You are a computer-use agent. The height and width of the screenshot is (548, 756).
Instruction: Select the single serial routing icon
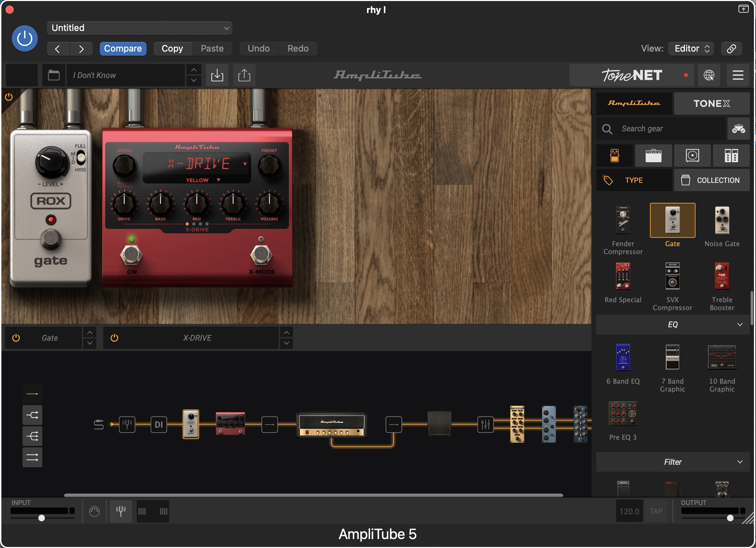tap(32, 394)
